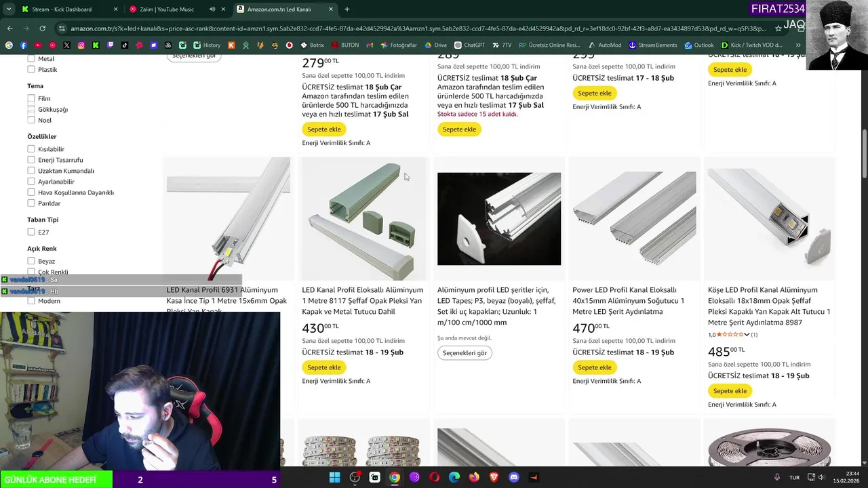868x488 pixels.
Task: Open LED Kanal Profil Eloksallı 8117 product link
Action: pyautogui.click(x=363, y=301)
